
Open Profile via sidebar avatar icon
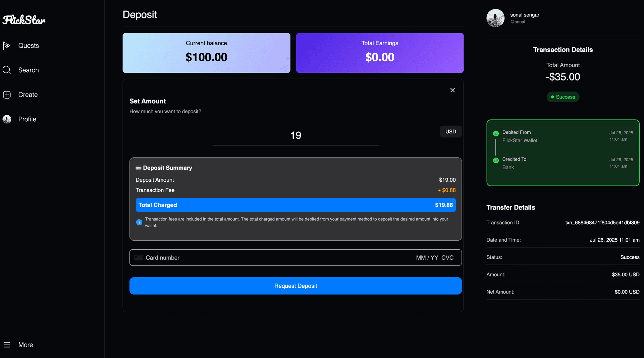7,119
